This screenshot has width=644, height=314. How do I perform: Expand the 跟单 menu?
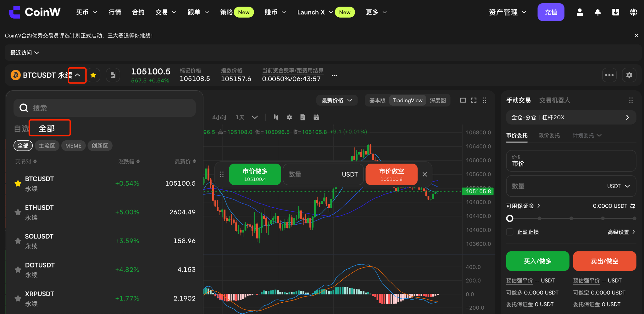[x=198, y=12]
